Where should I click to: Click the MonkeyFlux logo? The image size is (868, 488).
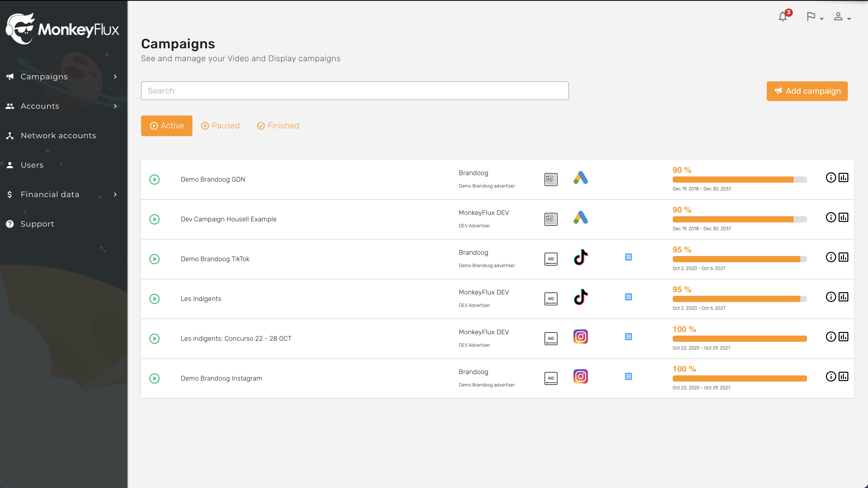point(63,29)
